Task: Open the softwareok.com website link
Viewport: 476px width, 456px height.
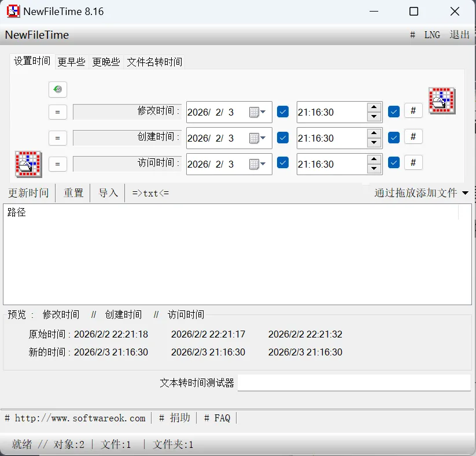Action: click(x=75, y=418)
